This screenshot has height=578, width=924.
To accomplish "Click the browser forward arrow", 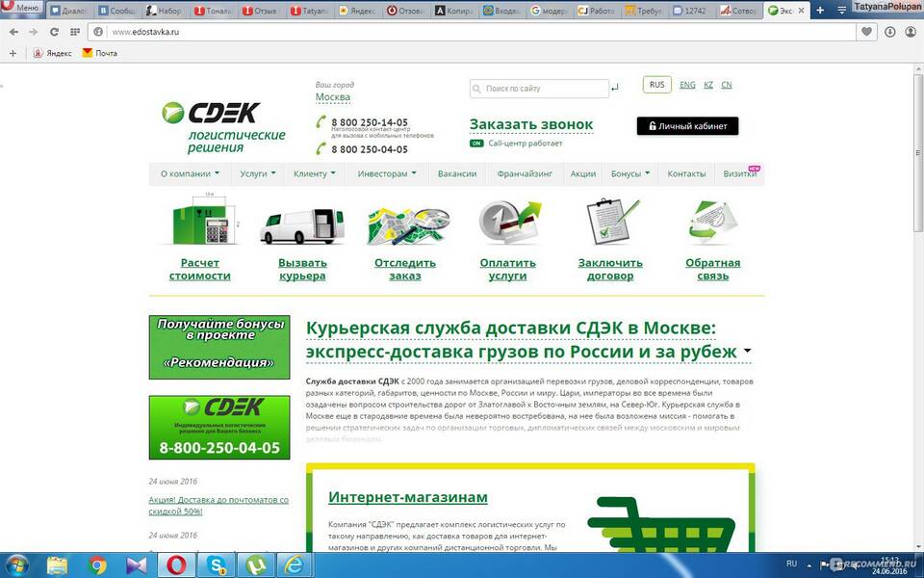I will tap(34, 32).
